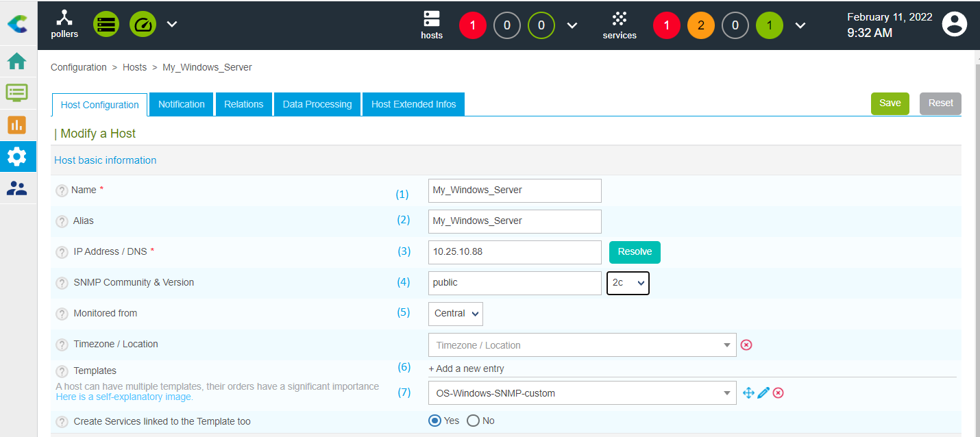This screenshot has width=980, height=437.
Task: Switch to the Notification tab
Action: (182, 104)
